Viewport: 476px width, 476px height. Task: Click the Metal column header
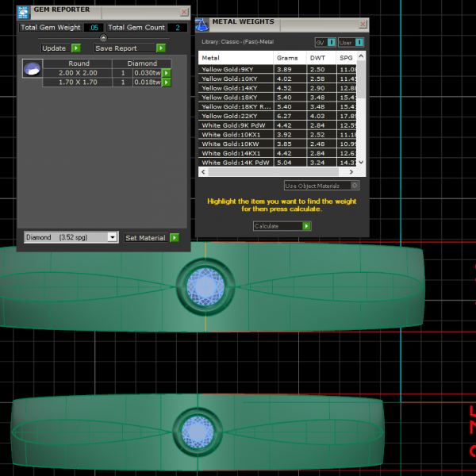pyautogui.click(x=211, y=58)
